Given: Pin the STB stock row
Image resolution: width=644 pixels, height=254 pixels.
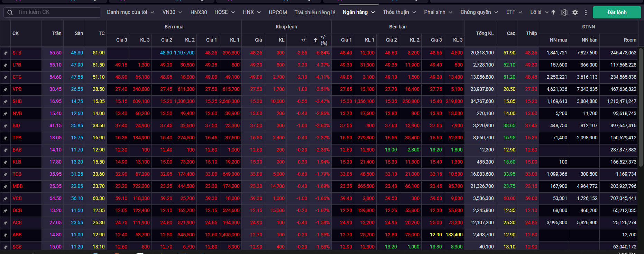Looking at the screenshot, I should (x=6, y=53).
